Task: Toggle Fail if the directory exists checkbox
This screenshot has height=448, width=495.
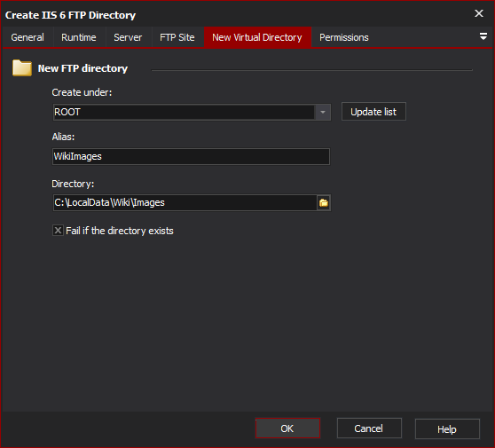Action: coord(58,231)
